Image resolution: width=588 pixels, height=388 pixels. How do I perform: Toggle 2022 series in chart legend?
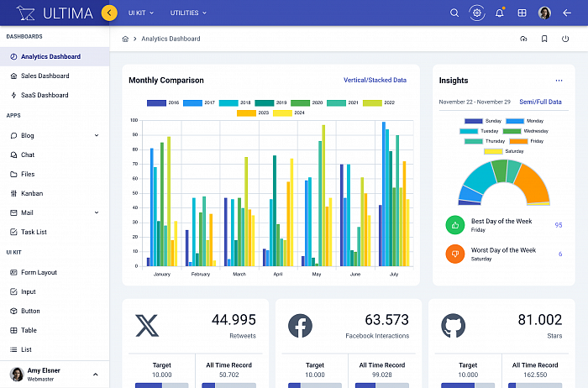[x=379, y=102]
